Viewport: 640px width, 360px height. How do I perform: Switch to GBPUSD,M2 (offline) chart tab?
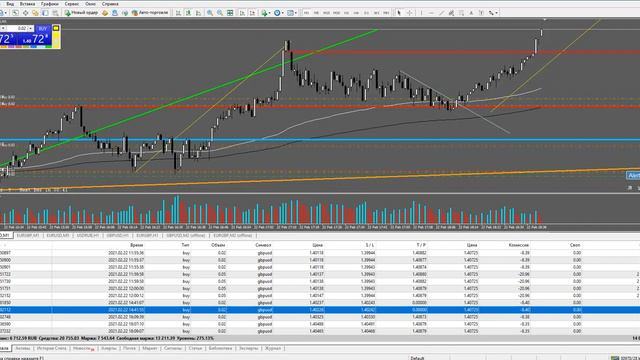186,236
